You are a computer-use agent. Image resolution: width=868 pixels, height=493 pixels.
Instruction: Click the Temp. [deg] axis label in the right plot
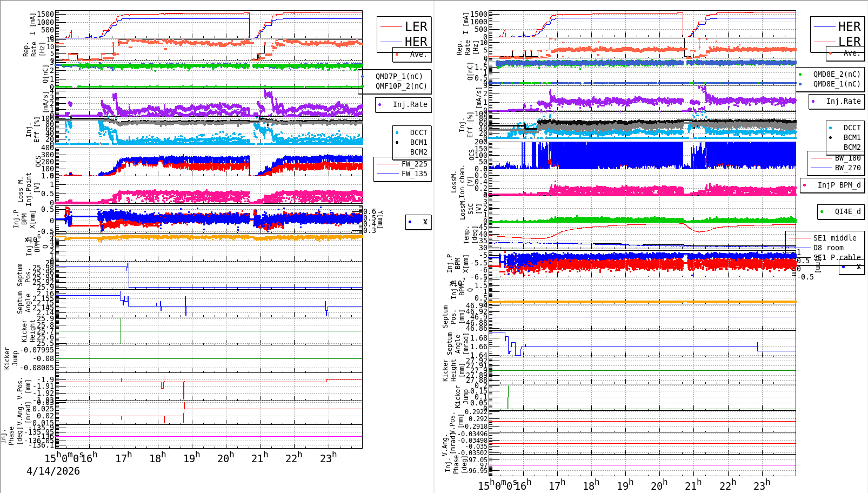(470, 235)
